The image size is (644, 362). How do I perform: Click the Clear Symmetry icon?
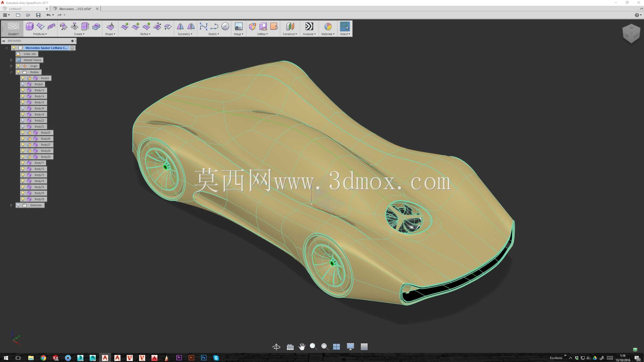pyautogui.click(x=191, y=26)
